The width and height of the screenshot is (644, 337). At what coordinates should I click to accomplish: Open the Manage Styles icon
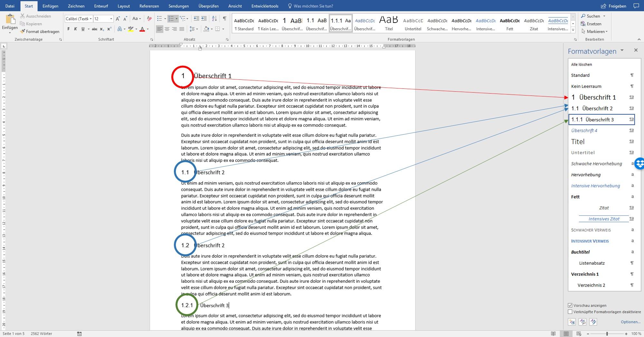(593, 322)
